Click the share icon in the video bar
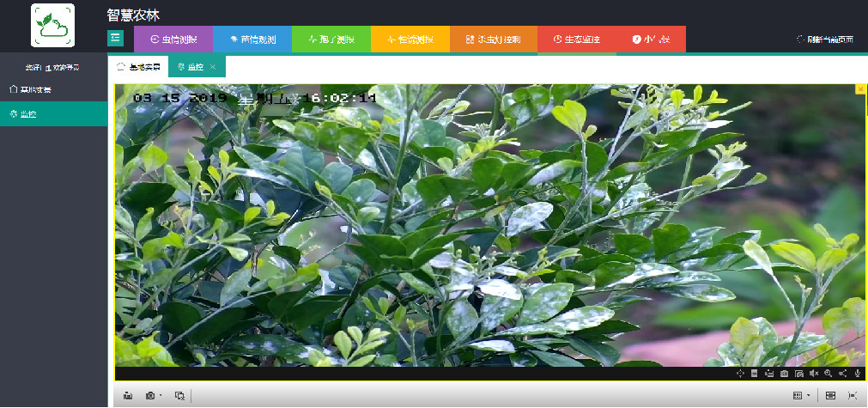868x408 pixels. click(842, 374)
